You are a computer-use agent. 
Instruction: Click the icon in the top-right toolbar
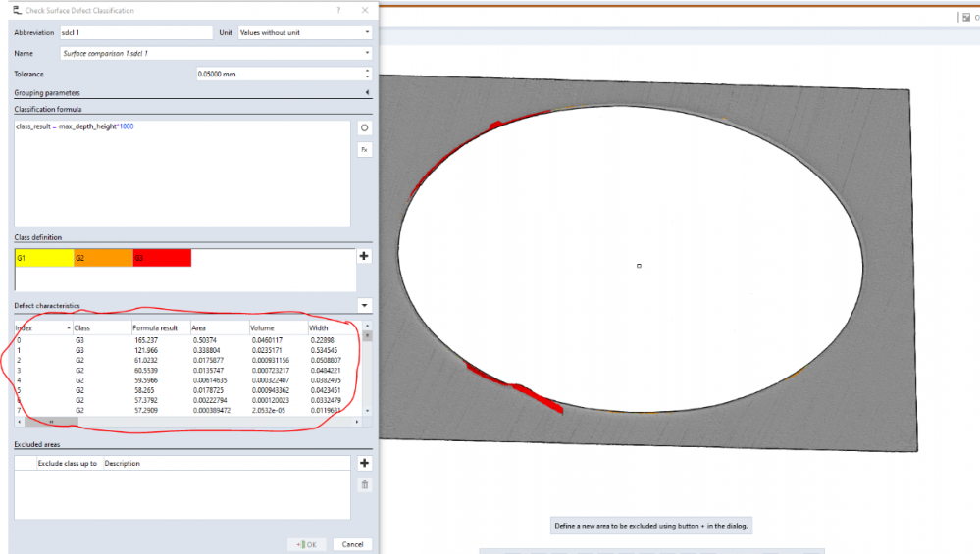(965, 17)
